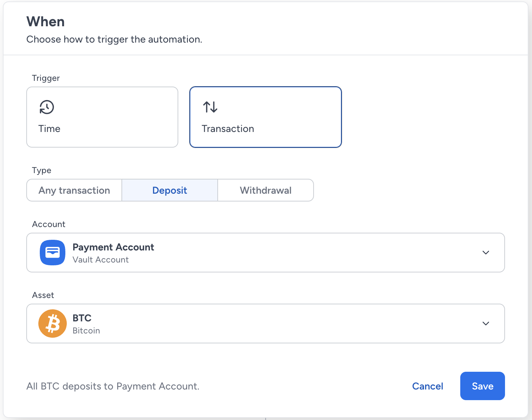Click the Time label text
This screenshot has height=420, width=532.
click(x=49, y=129)
